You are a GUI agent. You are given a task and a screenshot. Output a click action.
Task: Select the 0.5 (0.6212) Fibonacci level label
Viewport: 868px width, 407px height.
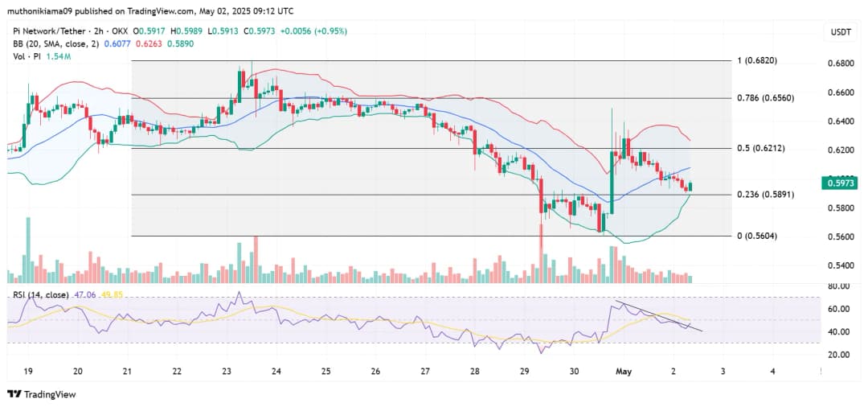coord(761,149)
